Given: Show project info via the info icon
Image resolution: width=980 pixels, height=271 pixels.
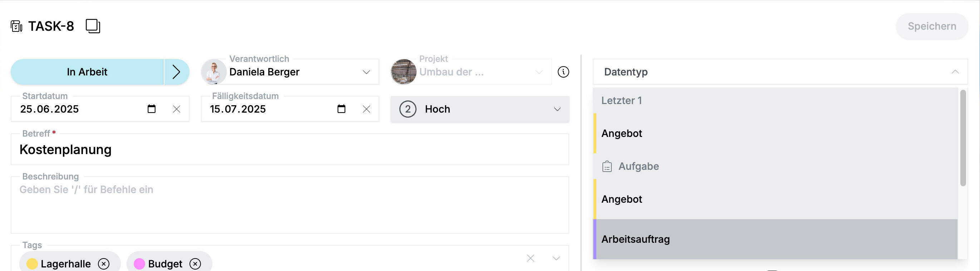Looking at the screenshot, I should (563, 72).
